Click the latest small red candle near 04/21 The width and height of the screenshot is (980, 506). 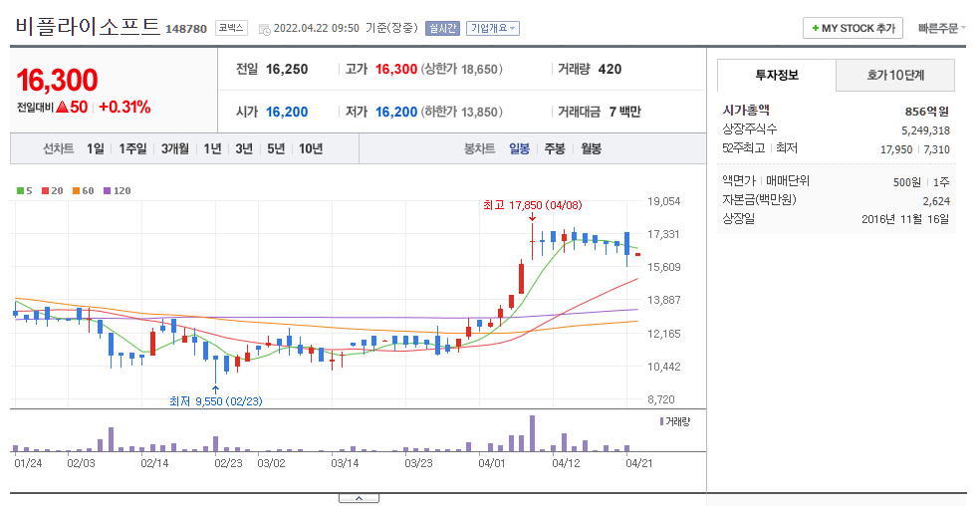[638, 255]
